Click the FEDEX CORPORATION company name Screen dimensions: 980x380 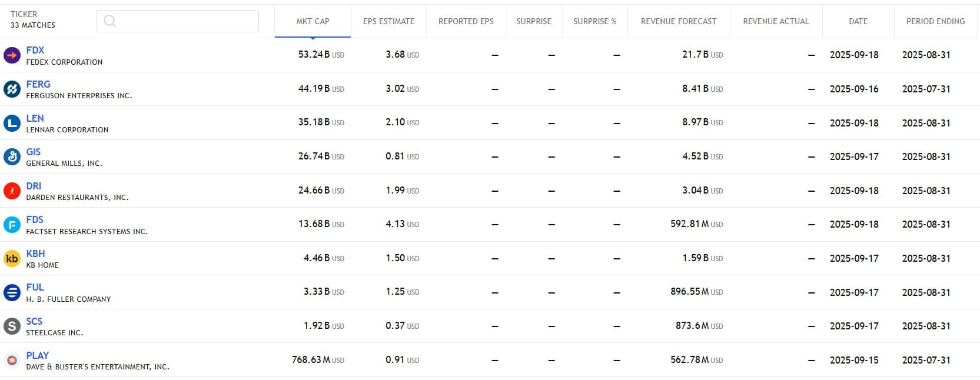(x=64, y=62)
